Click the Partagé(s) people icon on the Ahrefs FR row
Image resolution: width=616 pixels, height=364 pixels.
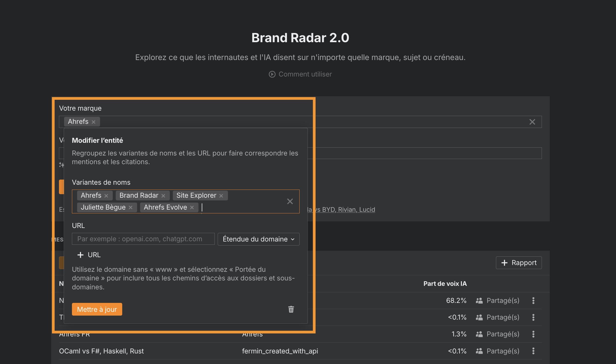pyautogui.click(x=479, y=334)
